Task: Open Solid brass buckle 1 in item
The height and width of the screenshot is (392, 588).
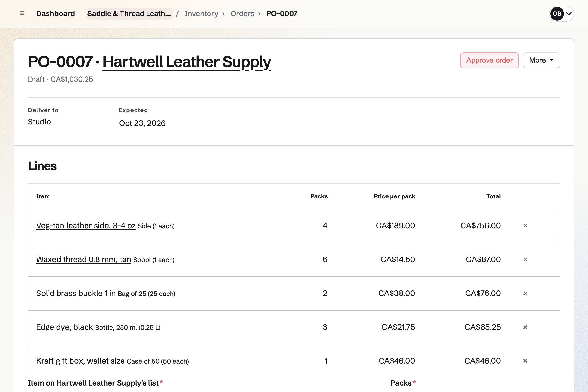Action: (76, 293)
